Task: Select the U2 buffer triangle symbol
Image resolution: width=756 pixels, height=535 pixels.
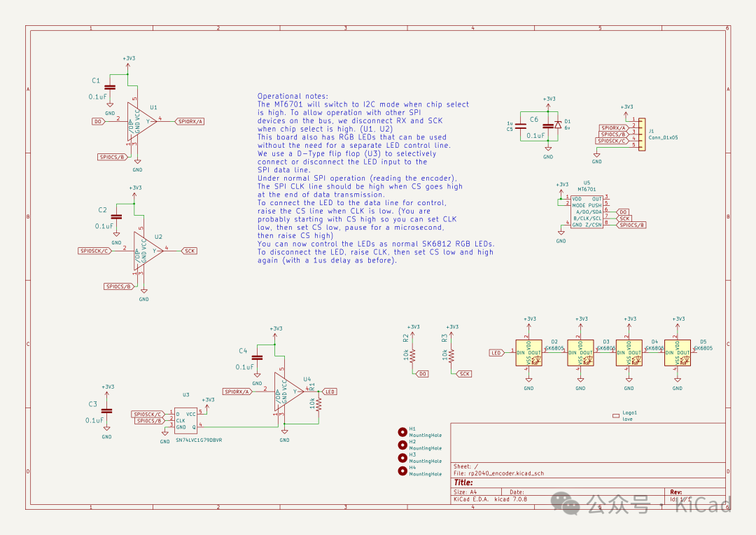Action: 148,251
